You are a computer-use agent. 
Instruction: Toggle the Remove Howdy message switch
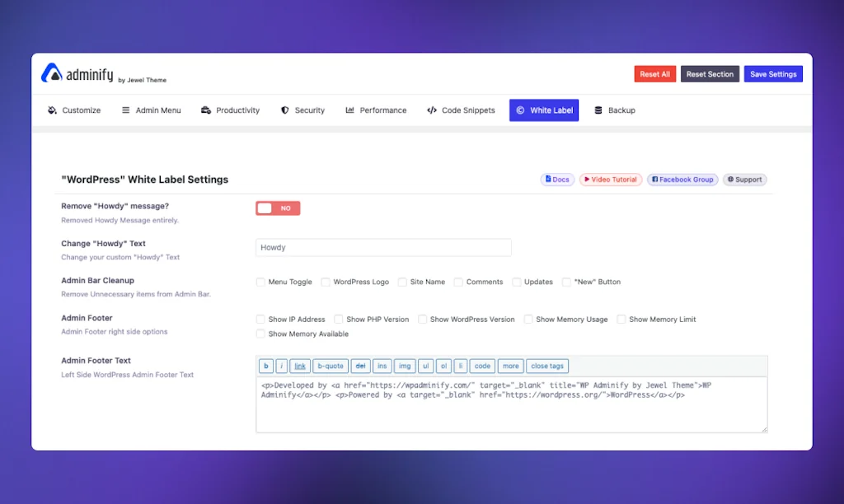coord(278,208)
